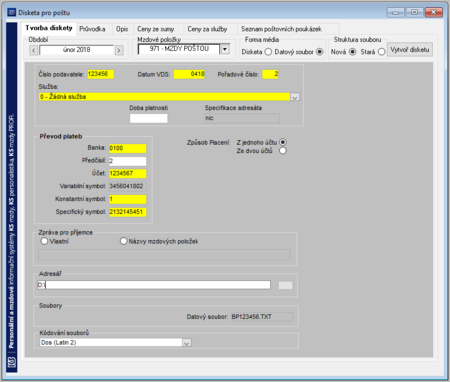Open the Mzdové položky dropdown arrow
This screenshot has width=450, height=382.
pos(225,49)
